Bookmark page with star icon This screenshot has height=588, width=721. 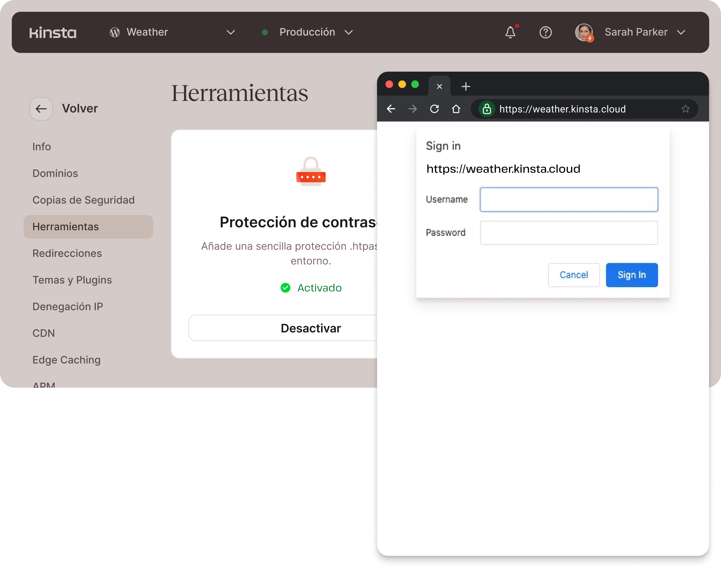click(685, 109)
